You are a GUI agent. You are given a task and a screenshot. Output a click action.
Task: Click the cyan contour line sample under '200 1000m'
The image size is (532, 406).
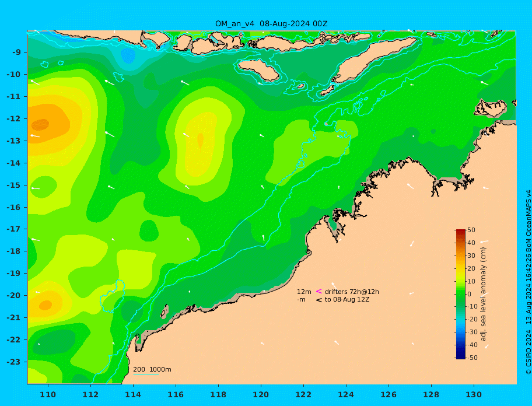click(x=146, y=375)
